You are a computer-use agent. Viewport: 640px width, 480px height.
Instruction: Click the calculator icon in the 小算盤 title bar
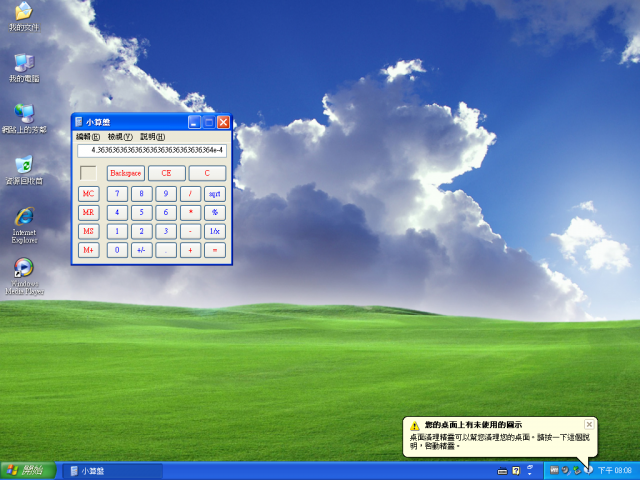pyautogui.click(x=79, y=122)
